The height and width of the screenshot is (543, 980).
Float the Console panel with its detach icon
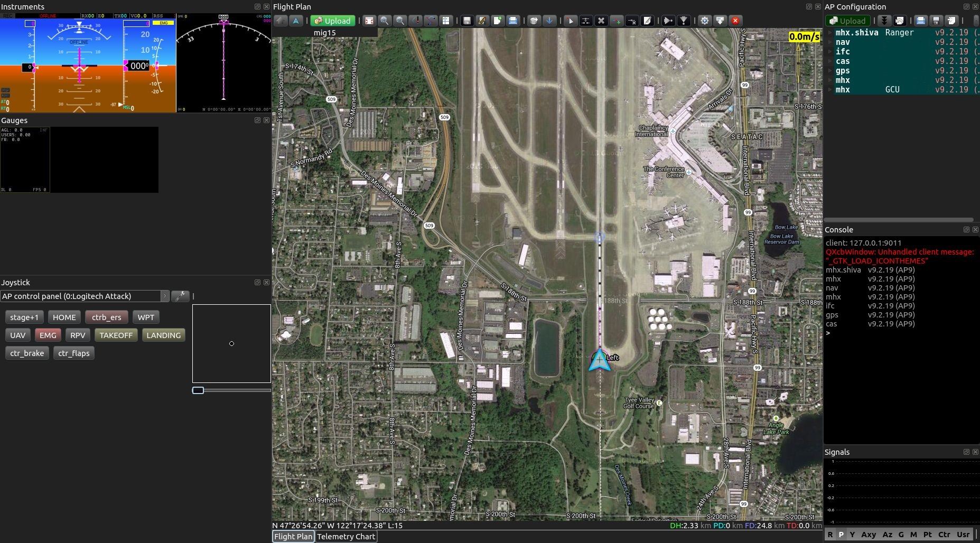[x=966, y=230]
